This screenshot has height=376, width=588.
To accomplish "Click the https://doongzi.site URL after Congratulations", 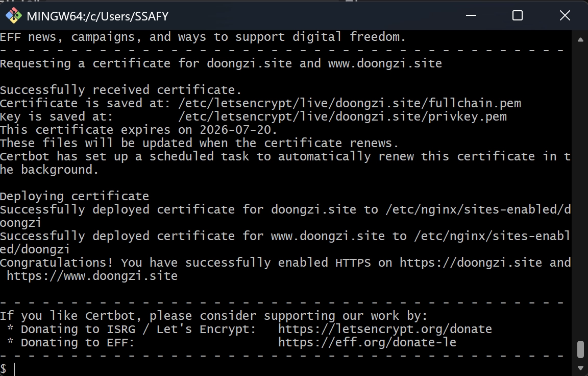I will (x=471, y=263).
